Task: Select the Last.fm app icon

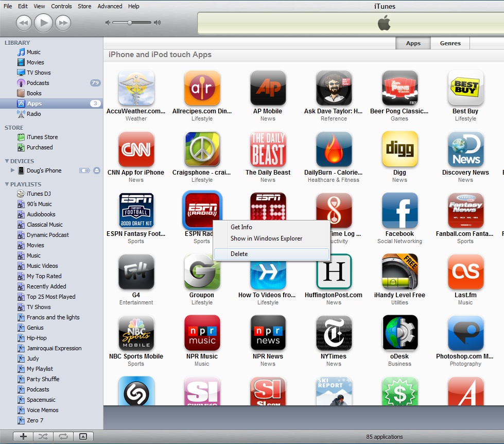Action: 465,271
